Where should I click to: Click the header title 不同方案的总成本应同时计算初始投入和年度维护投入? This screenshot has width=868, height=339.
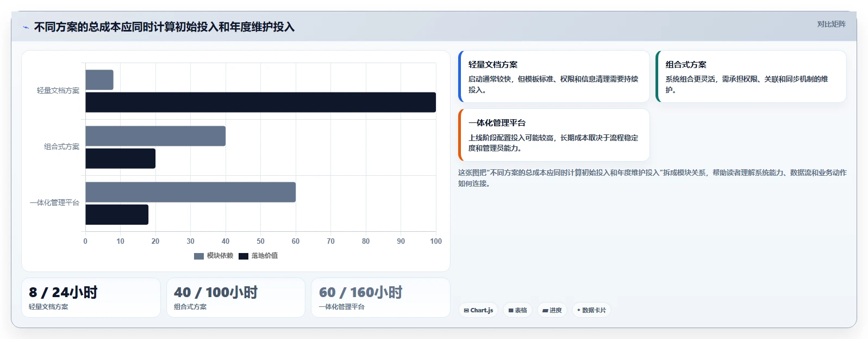(x=164, y=27)
